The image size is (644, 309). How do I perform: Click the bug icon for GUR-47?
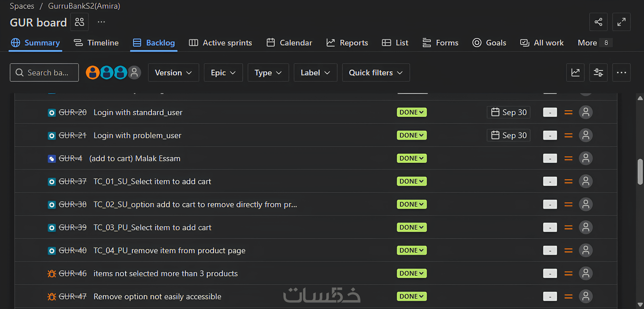pos(52,297)
